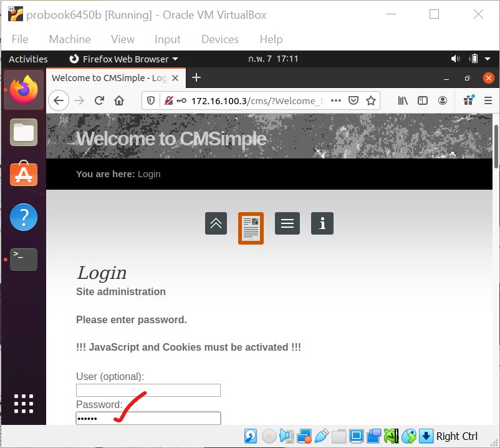Click the CMSimple info icon
The width and height of the screenshot is (500, 448).
(322, 223)
